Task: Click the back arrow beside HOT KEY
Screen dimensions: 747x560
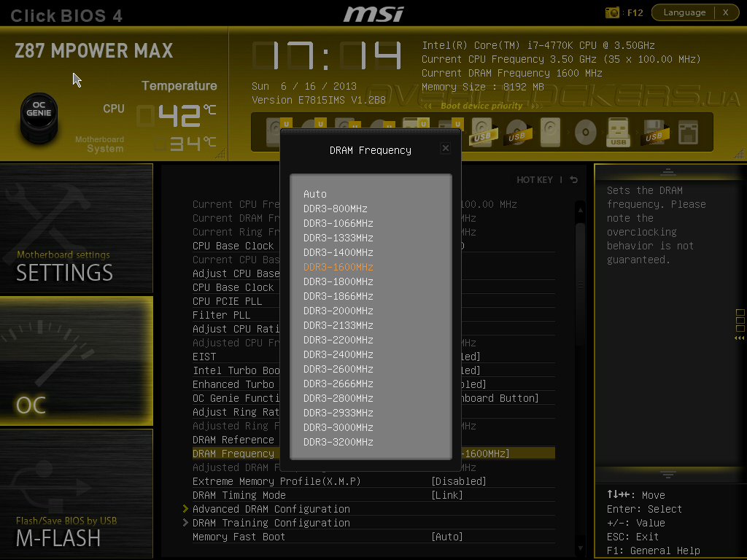Action: coord(574,179)
